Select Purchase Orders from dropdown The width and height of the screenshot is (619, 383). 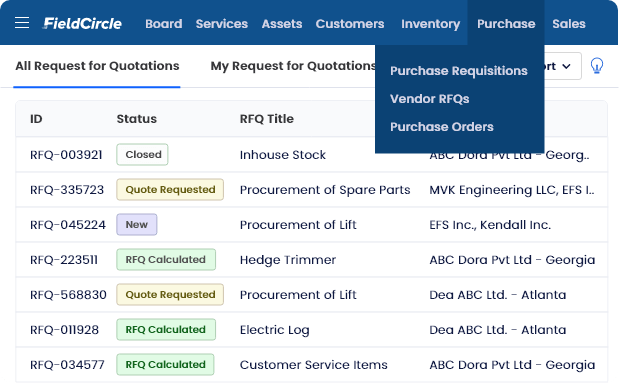click(x=442, y=127)
